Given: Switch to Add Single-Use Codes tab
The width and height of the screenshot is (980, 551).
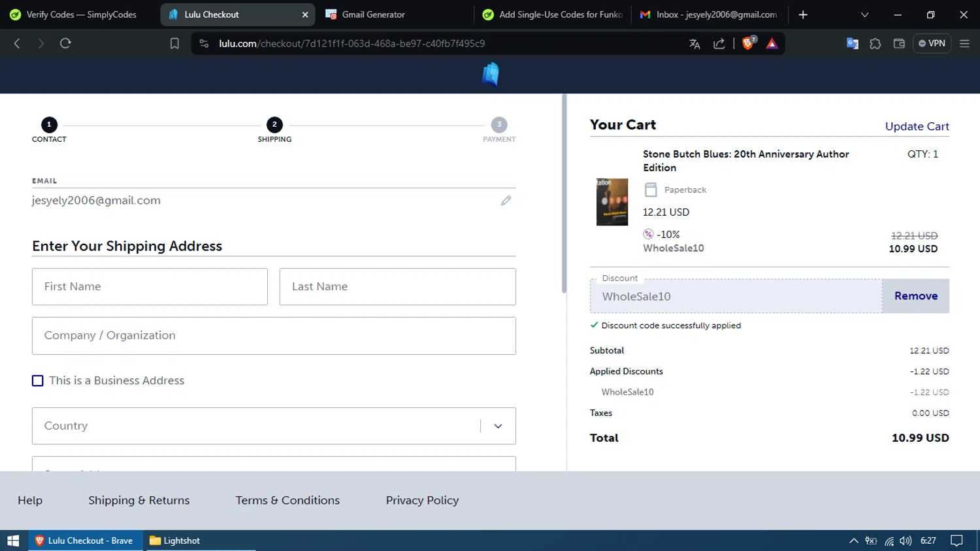Looking at the screenshot, I should point(553,14).
